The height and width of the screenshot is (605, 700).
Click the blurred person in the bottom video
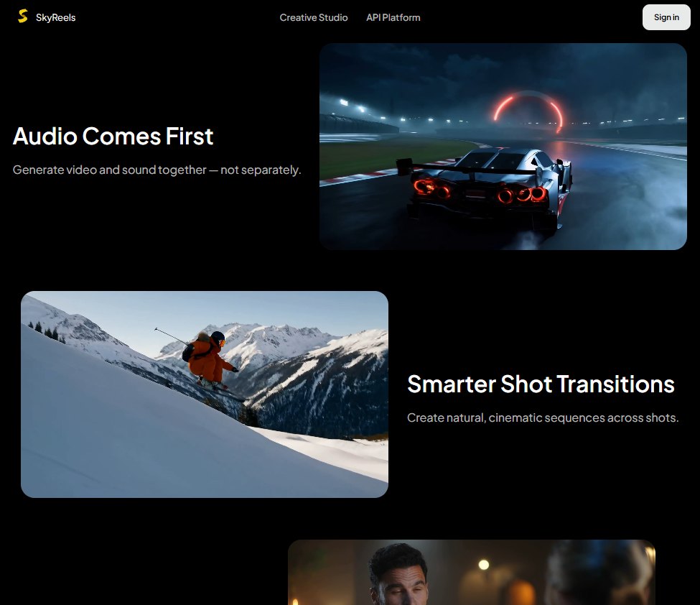tap(598, 574)
